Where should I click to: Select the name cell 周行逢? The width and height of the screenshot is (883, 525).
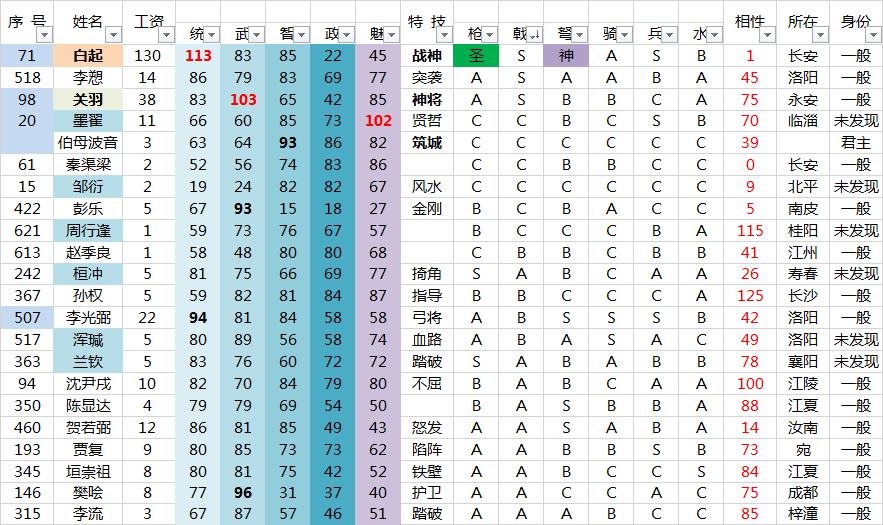click(x=88, y=231)
